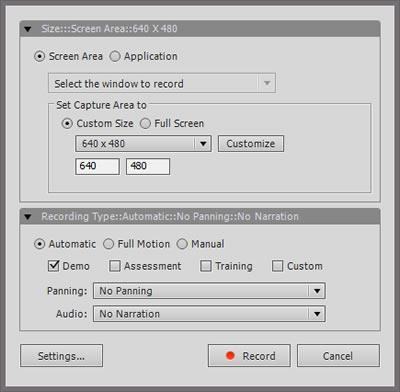Select Custom Size radio button
The height and width of the screenshot is (392, 400).
[67, 124]
